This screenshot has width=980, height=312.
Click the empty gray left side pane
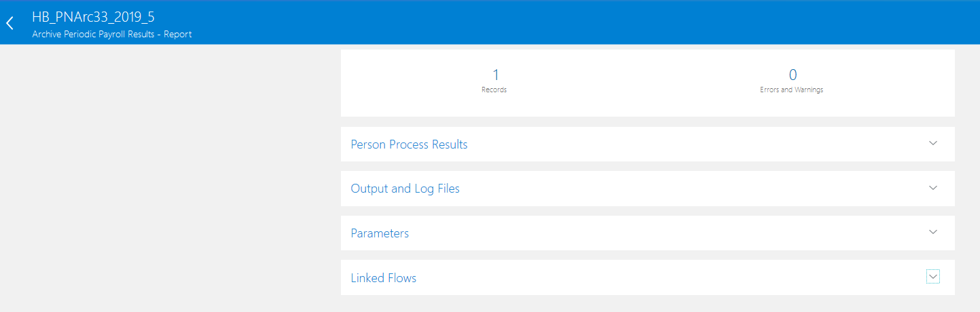click(x=170, y=176)
